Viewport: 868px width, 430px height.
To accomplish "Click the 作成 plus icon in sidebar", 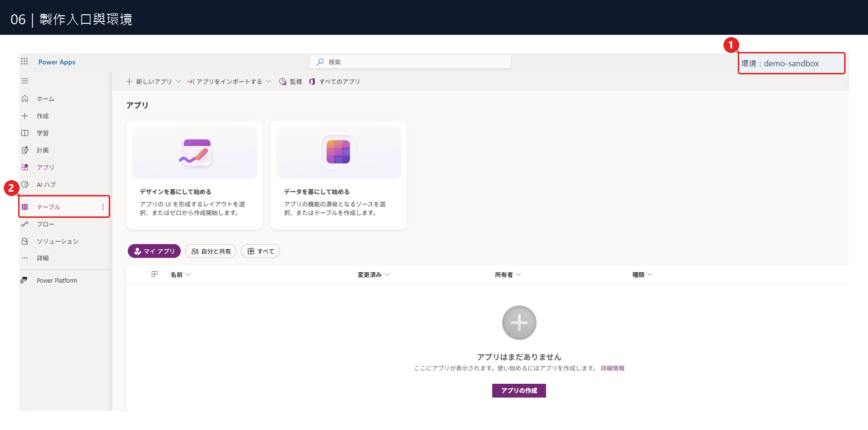I will (x=25, y=116).
